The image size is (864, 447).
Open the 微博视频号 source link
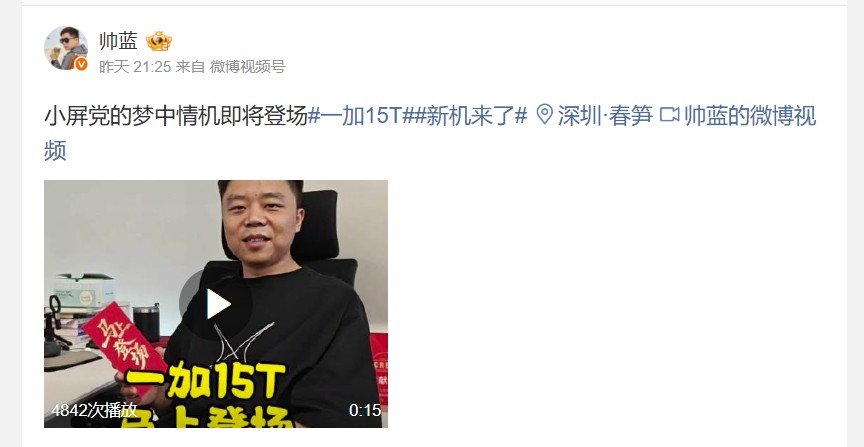pos(247,67)
